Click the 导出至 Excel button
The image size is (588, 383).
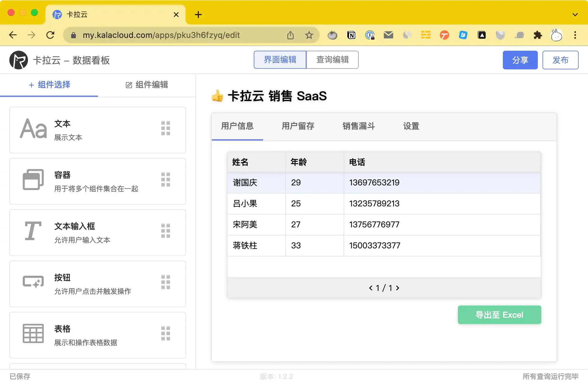pos(499,315)
